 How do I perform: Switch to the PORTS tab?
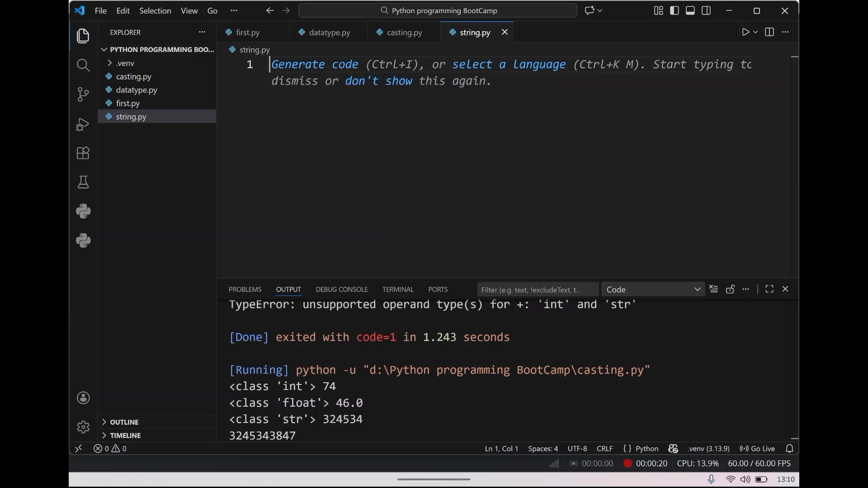438,290
